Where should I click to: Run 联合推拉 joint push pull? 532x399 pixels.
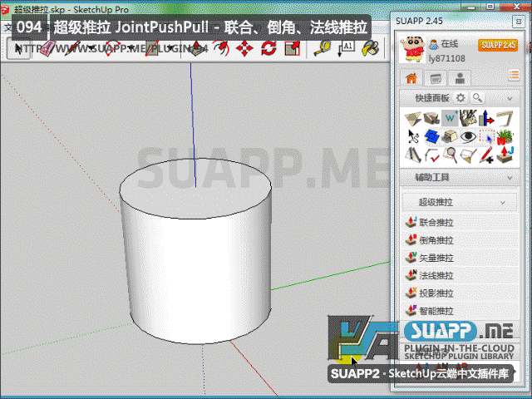point(460,222)
